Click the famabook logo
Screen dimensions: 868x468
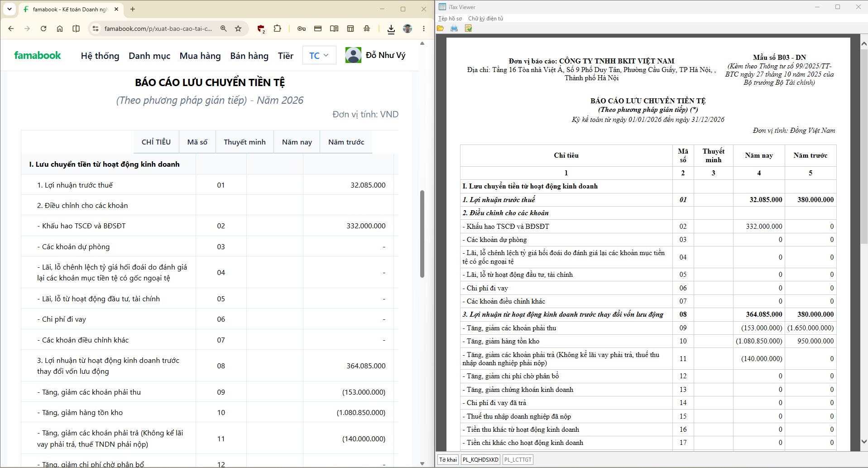click(38, 55)
